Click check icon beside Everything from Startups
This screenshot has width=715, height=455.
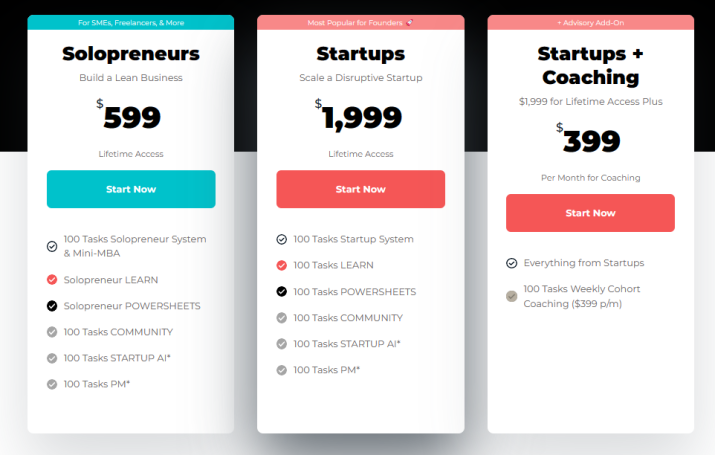pyautogui.click(x=512, y=263)
